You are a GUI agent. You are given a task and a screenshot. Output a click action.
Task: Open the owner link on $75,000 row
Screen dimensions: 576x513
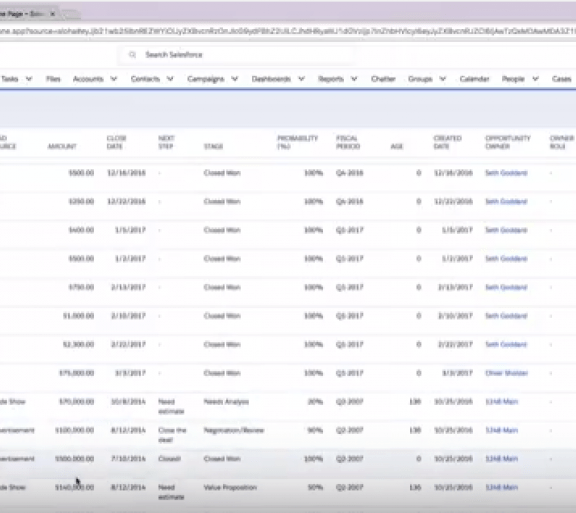tap(507, 373)
